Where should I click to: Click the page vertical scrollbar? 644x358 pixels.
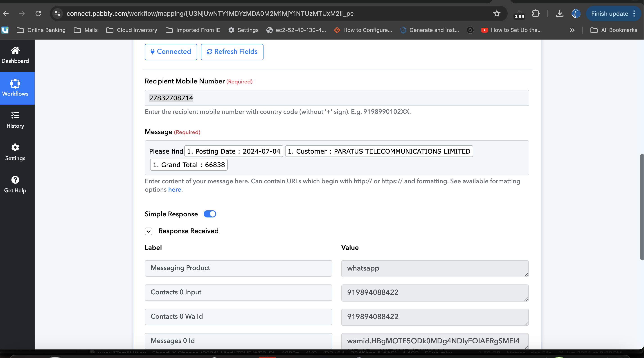[x=642, y=207]
